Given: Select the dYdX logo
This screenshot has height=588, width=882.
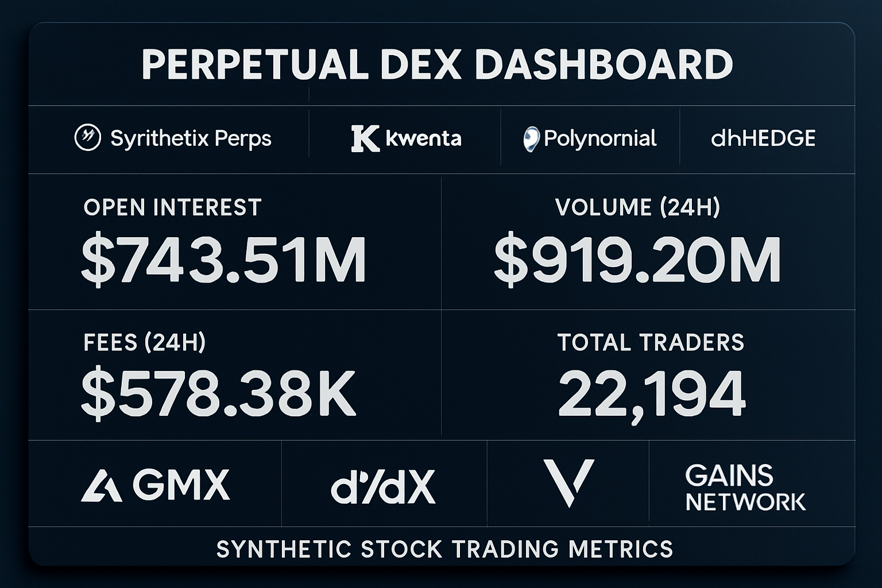Looking at the screenshot, I should [383, 488].
